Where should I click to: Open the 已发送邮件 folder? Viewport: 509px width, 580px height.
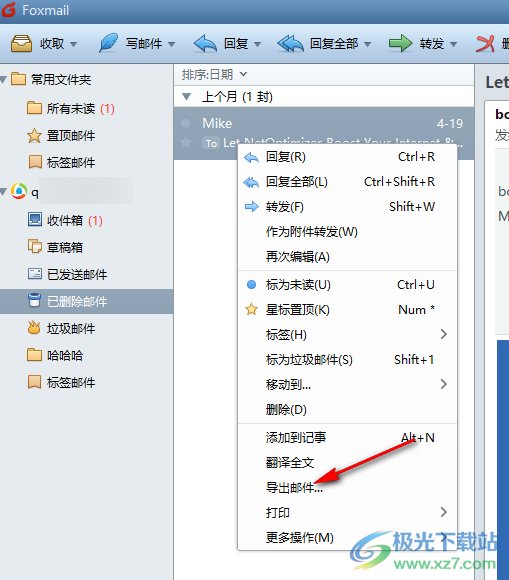[87, 274]
